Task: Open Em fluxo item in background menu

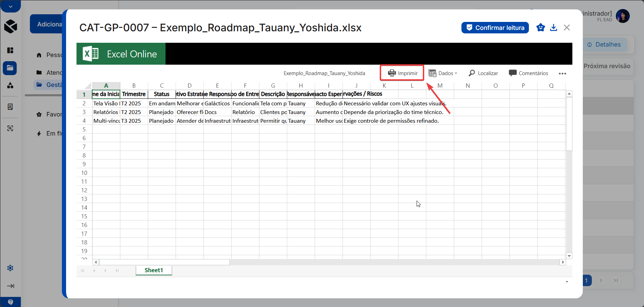Action: tap(49, 134)
